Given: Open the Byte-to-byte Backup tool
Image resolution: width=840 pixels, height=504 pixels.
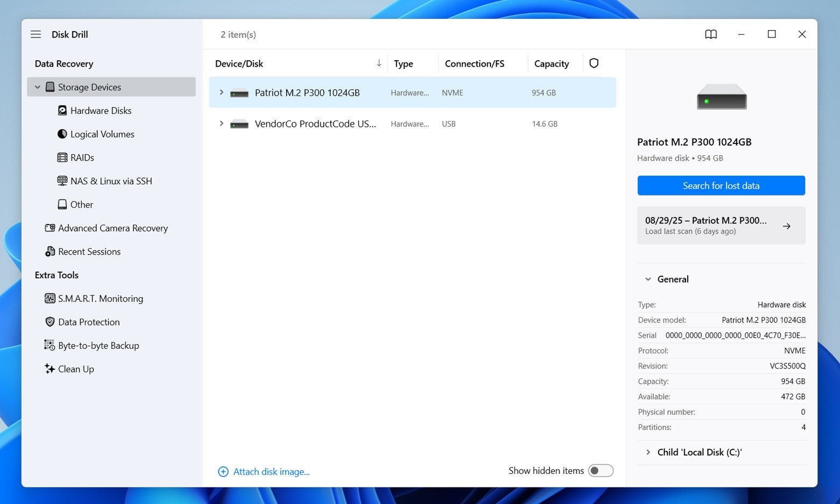Looking at the screenshot, I should 99,345.
